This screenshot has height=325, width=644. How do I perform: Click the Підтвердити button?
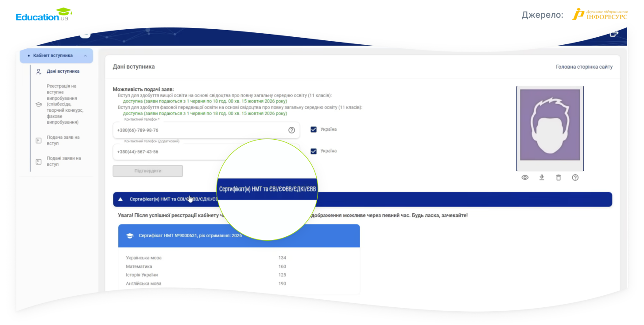(148, 171)
